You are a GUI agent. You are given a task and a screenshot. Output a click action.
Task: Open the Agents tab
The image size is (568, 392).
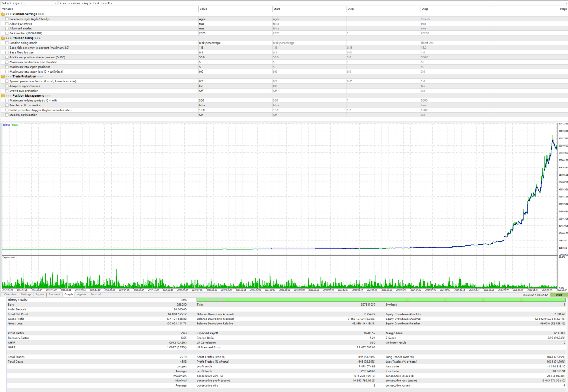[x=82, y=294]
